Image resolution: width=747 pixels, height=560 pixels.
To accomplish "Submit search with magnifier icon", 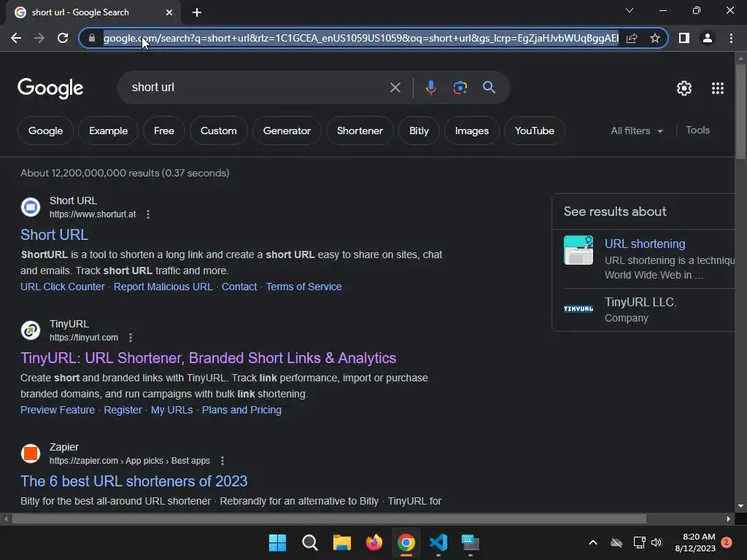I will pos(489,87).
